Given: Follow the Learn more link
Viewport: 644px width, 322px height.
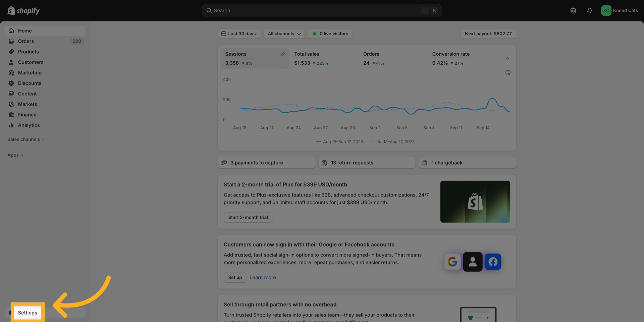Looking at the screenshot, I should (262, 277).
